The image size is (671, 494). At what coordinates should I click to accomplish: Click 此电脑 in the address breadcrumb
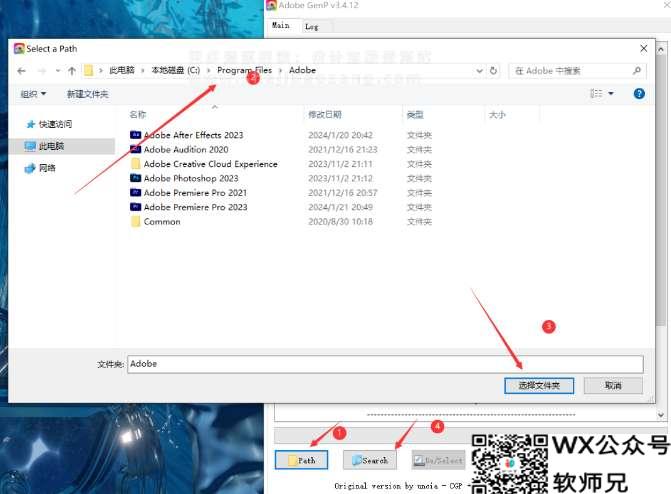point(122,71)
